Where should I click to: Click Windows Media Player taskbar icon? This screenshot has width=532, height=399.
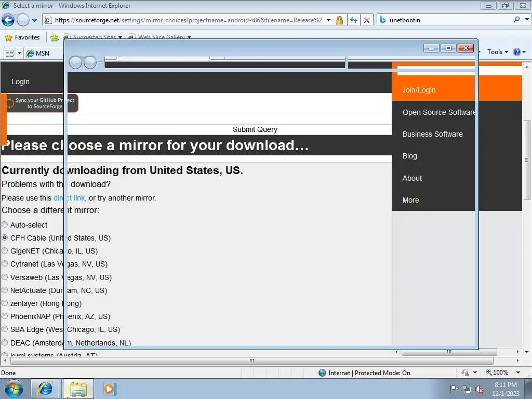(x=110, y=389)
